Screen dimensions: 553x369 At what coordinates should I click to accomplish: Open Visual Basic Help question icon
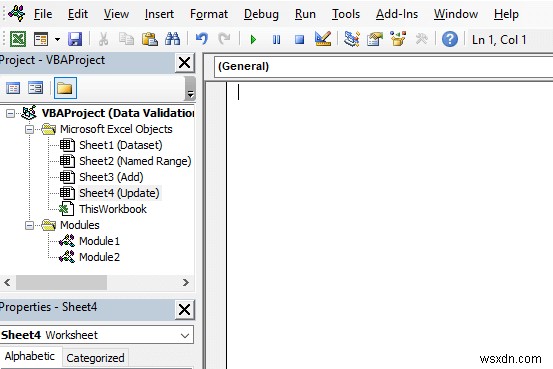coord(450,39)
